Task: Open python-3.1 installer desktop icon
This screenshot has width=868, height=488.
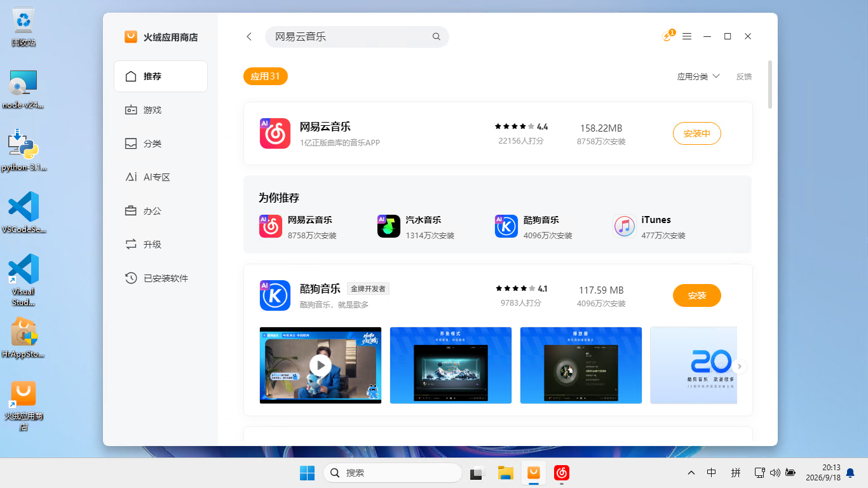Action: coord(24,151)
